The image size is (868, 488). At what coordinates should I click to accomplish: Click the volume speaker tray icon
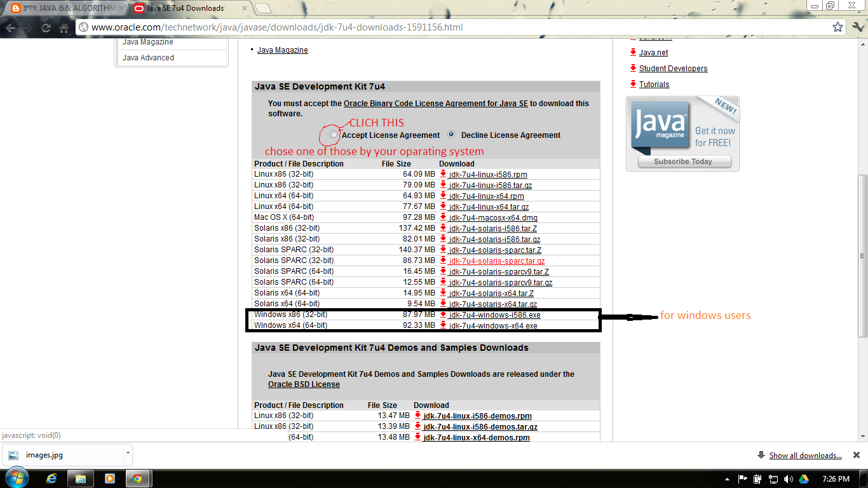[789, 479]
